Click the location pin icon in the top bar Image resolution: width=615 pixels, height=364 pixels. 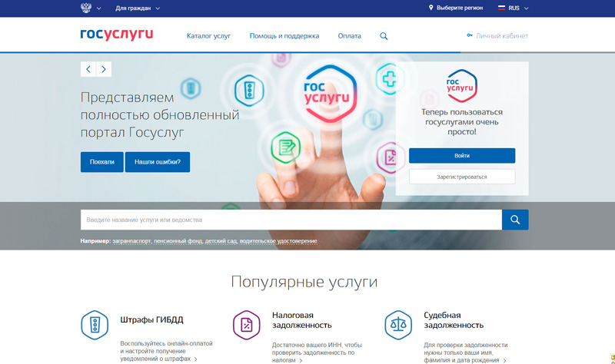tap(430, 8)
